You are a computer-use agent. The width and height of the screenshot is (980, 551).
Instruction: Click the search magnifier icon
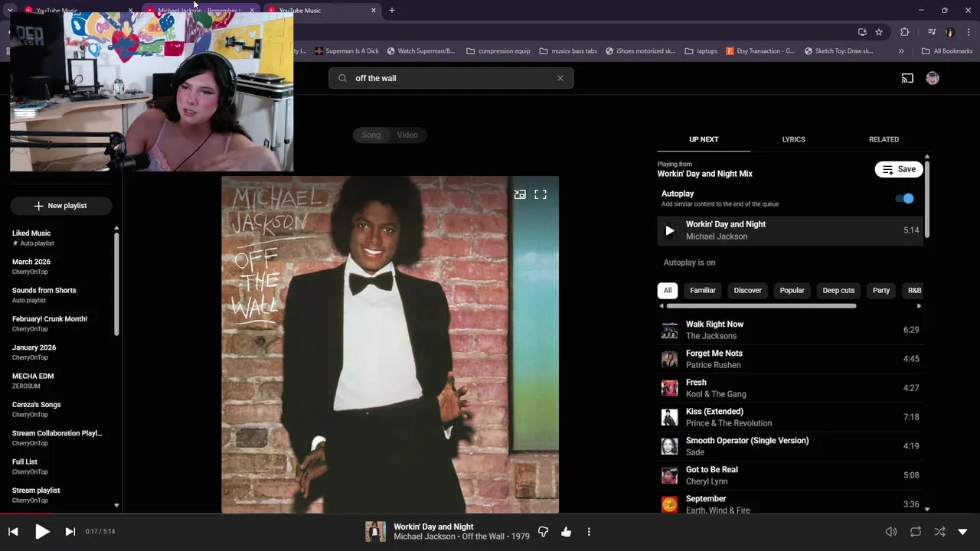click(342, 78)
